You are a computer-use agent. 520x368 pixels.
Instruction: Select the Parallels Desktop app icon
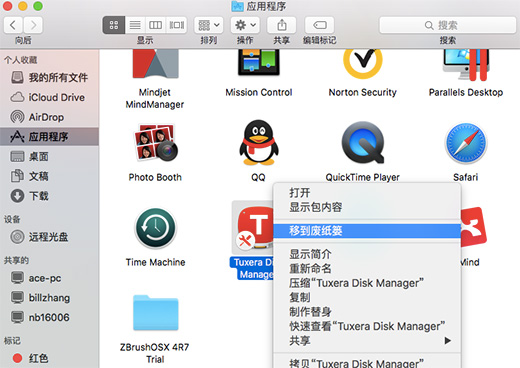[x=466, y=64]
